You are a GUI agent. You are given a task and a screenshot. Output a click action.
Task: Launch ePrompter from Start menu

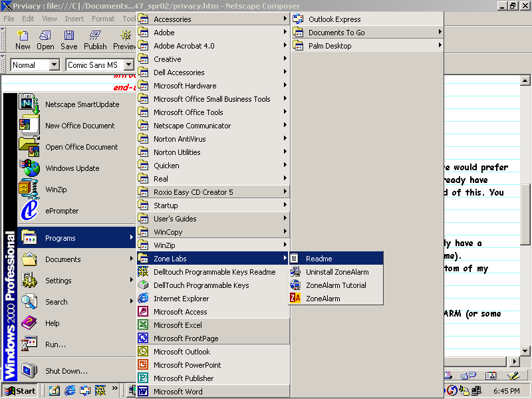pyautogui.click(x=76, y=211)
